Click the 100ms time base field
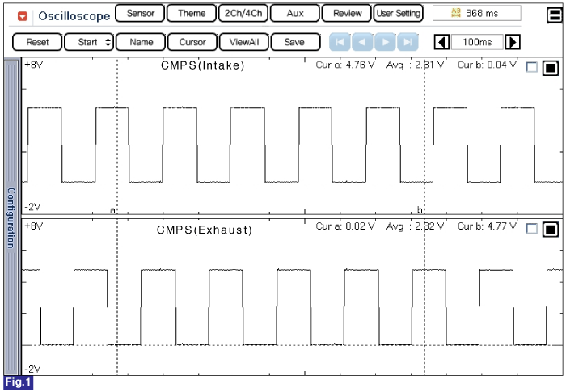Viewport: 566px width, 392px height. click(477, 42)
